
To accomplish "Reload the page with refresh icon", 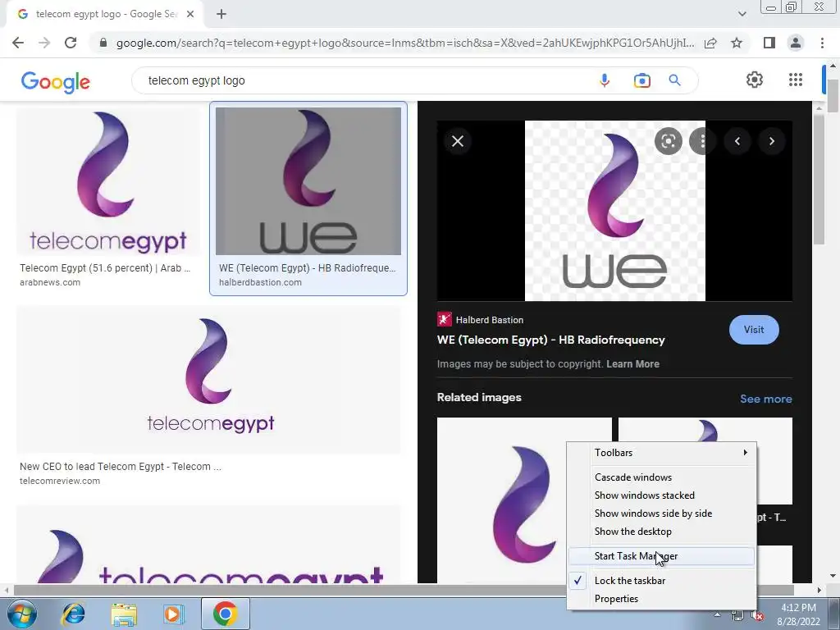I will coord(71,43).
